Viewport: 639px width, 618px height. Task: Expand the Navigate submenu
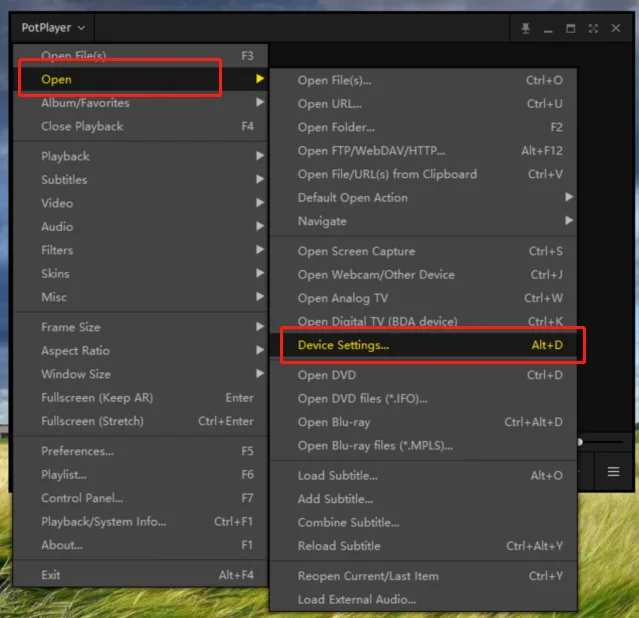[x=423, y=221]
